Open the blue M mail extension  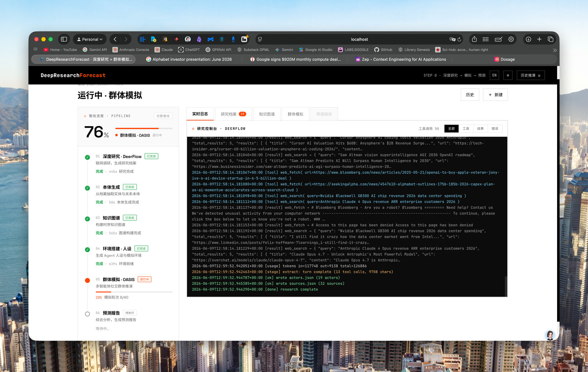click(x=211, y=39)
